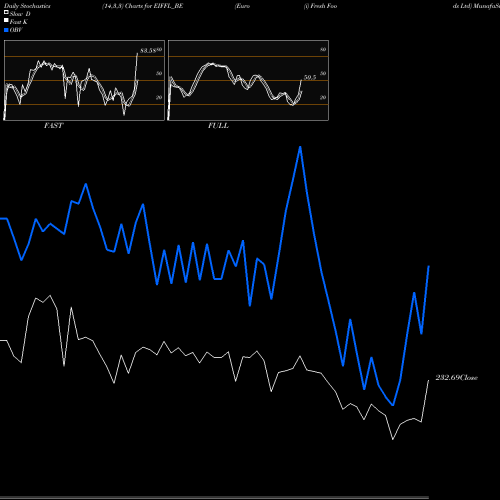Click the 50 axis label in FAST chart
This screenshot has height=500, width=500.
point(159,73)
